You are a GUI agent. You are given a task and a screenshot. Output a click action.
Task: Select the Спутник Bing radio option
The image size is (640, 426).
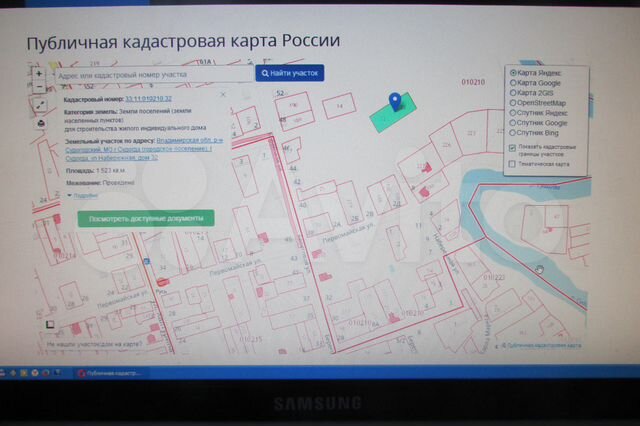[513, 133]
